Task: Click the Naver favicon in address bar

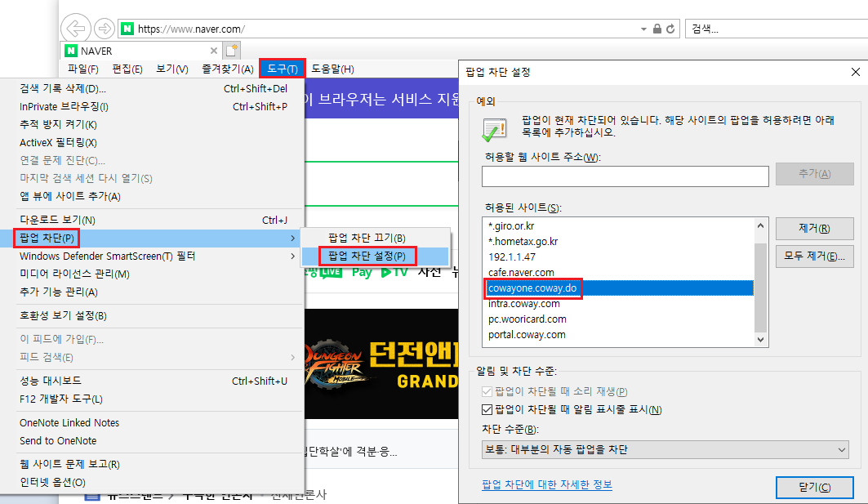Action: pyautogui.click(x=127, y=29)
